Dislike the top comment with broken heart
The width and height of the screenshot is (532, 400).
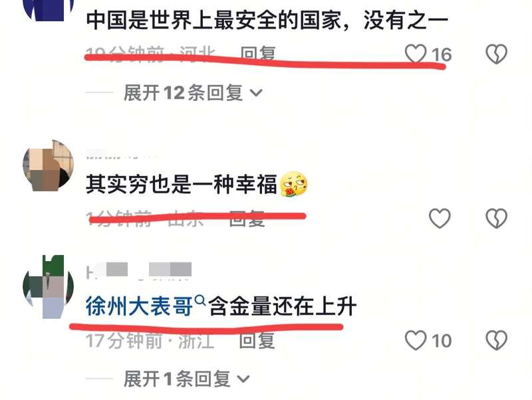pos(496,54)
